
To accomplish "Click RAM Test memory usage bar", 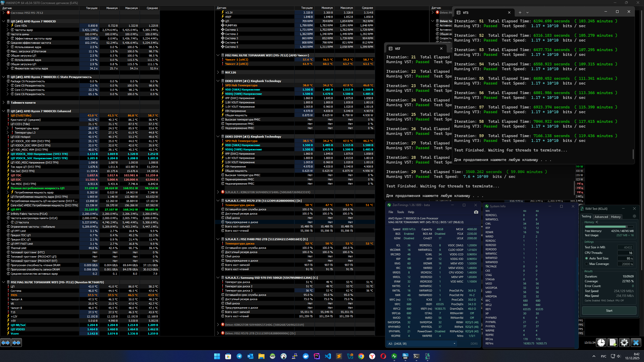I will click(609, 227).
